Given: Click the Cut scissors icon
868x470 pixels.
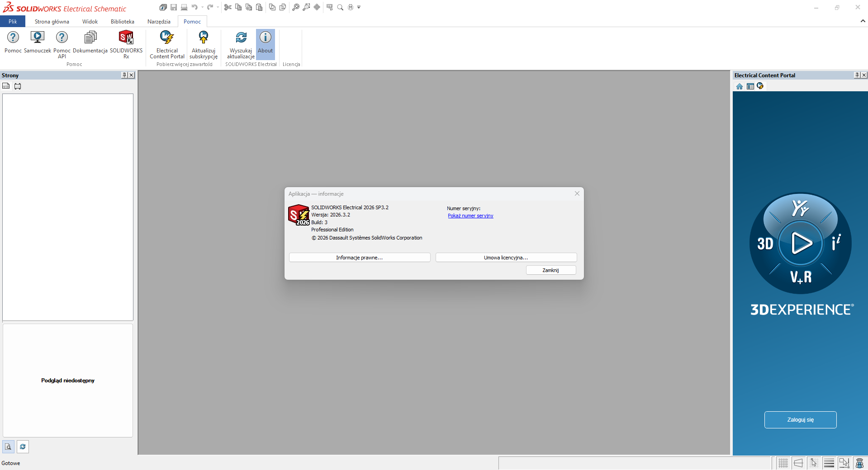Looking at the screenshot, I should (228, 7).
